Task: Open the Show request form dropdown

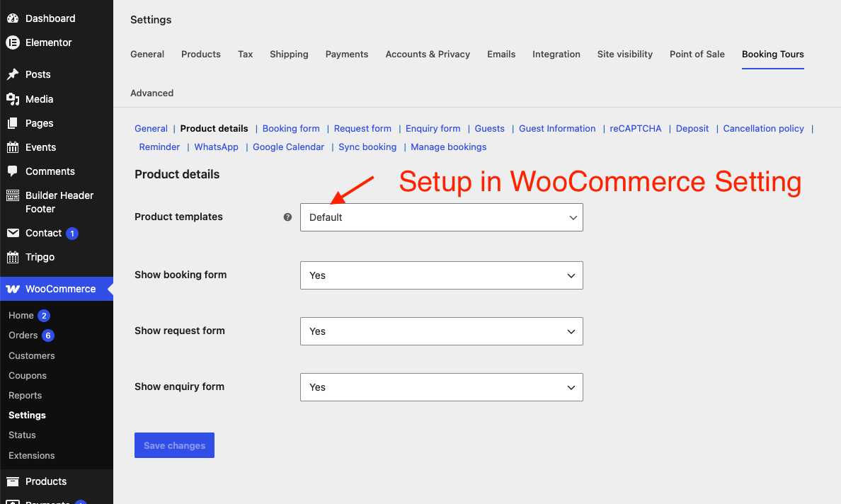Action: coord(442,331)
